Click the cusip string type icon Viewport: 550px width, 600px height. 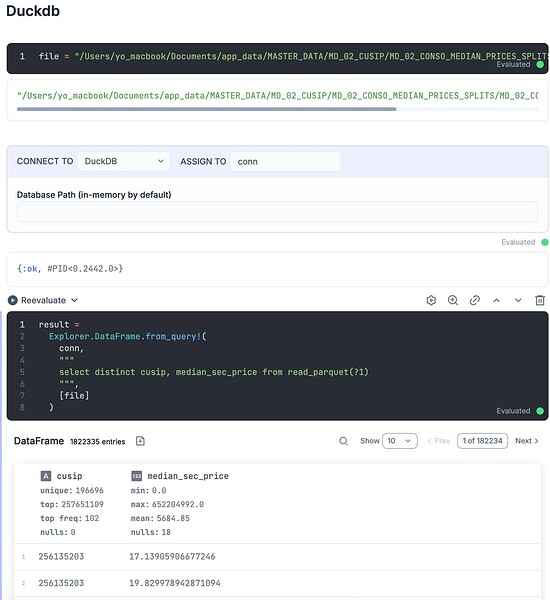click(x=46, y=476)
